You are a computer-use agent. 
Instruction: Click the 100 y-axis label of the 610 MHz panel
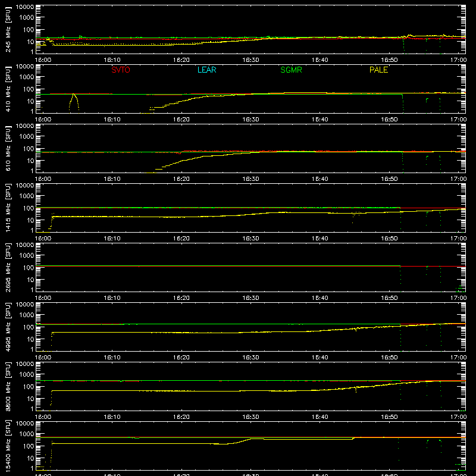point(28,149)
